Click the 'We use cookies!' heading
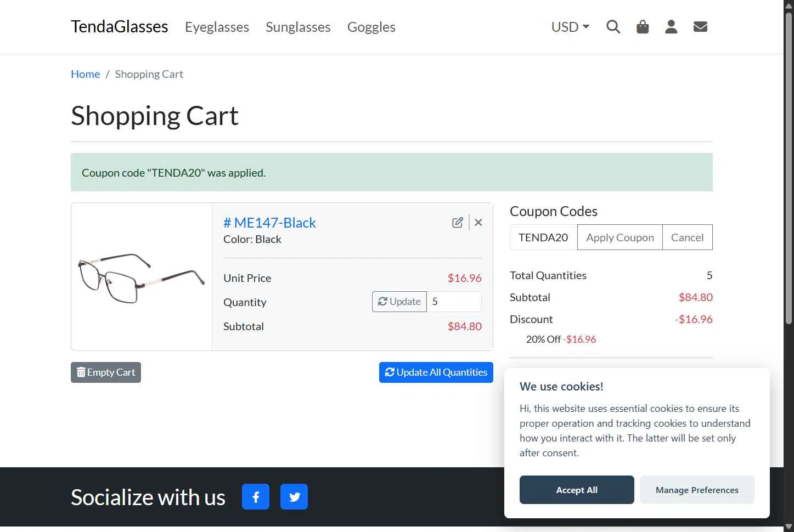Screen dimensions: 794x532 coord(561,387)
